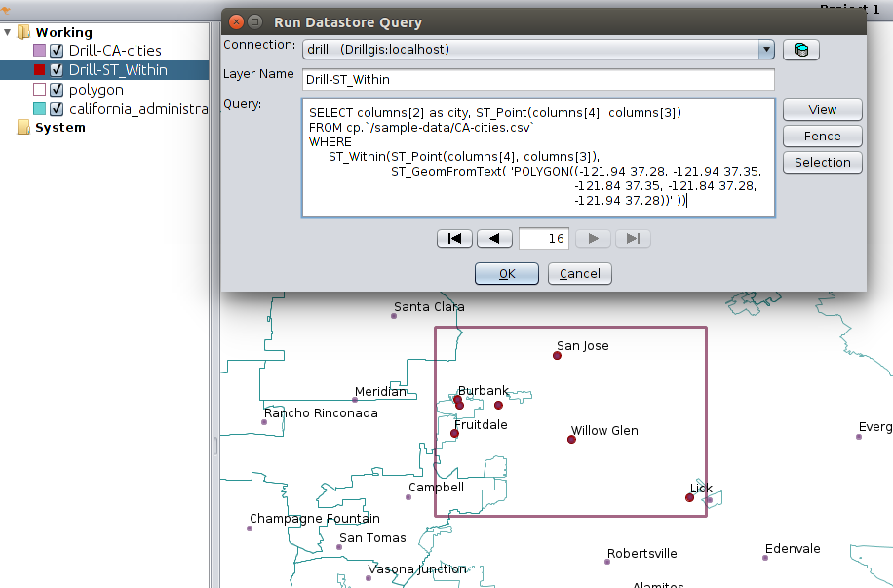Click the Fence button
This screenshot has height=588, width=893.
pos(823,137)
